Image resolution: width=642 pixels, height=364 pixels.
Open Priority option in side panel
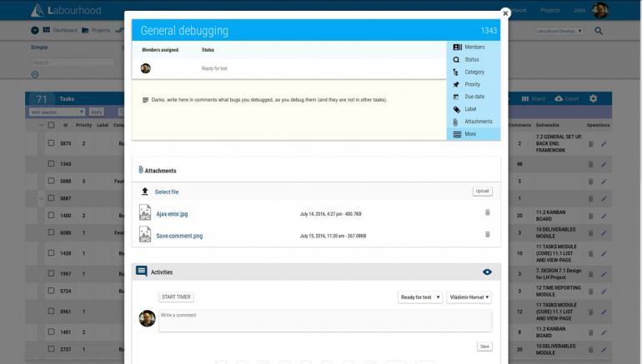click(x=472, y=84)
